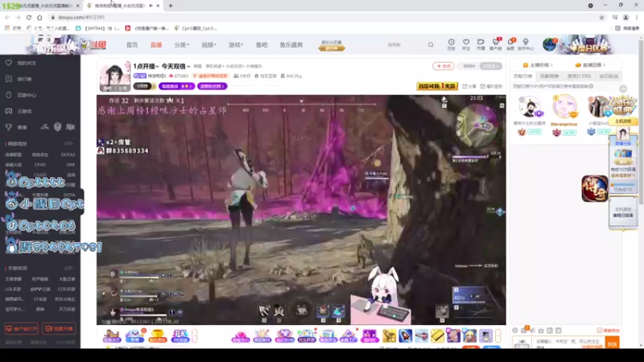
Task: Open the user avatar globe icon
Action: [549, 44]
